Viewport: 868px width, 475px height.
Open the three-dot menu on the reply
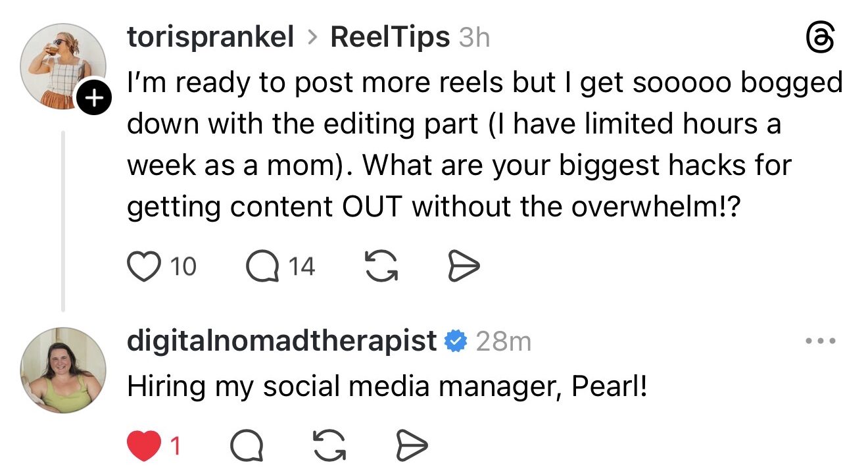tap(820, 341)
